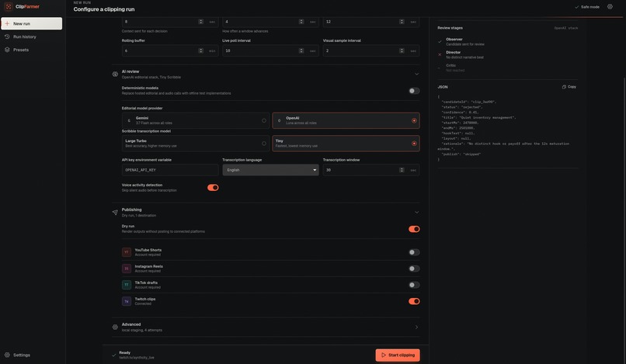Viewport: 626px width, 364px height.
Task: Click the YouTube Shorts platform icon
Action: point(127,252)
